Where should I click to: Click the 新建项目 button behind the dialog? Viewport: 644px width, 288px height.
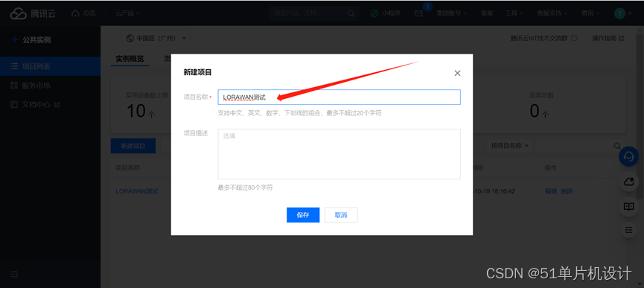click(133, 146)
